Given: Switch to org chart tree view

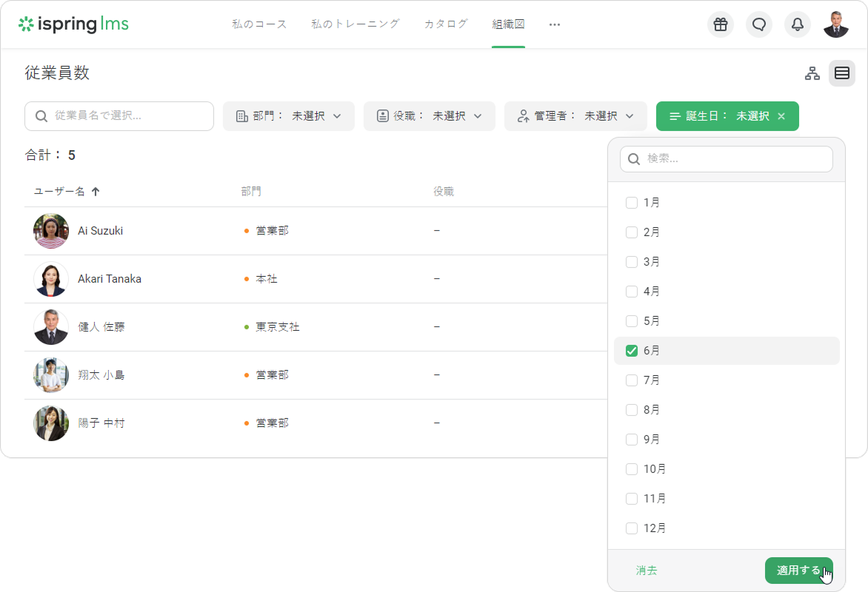Looking at the screenshot, I should [812, 73].
